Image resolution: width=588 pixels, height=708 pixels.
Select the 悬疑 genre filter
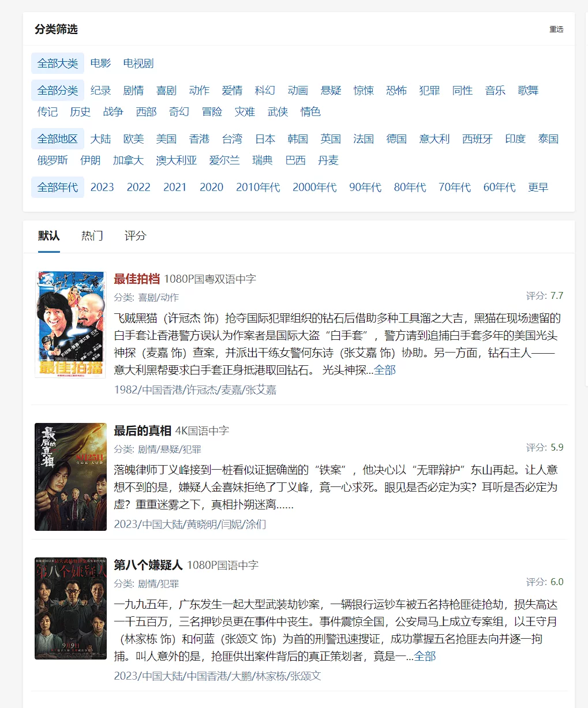point(331,91)
